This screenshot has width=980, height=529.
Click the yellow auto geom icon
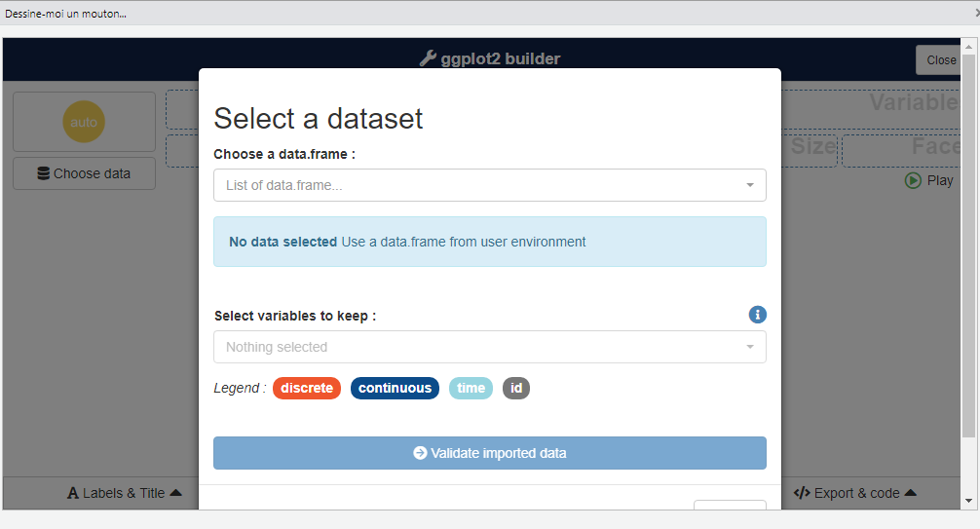point(84,122)
